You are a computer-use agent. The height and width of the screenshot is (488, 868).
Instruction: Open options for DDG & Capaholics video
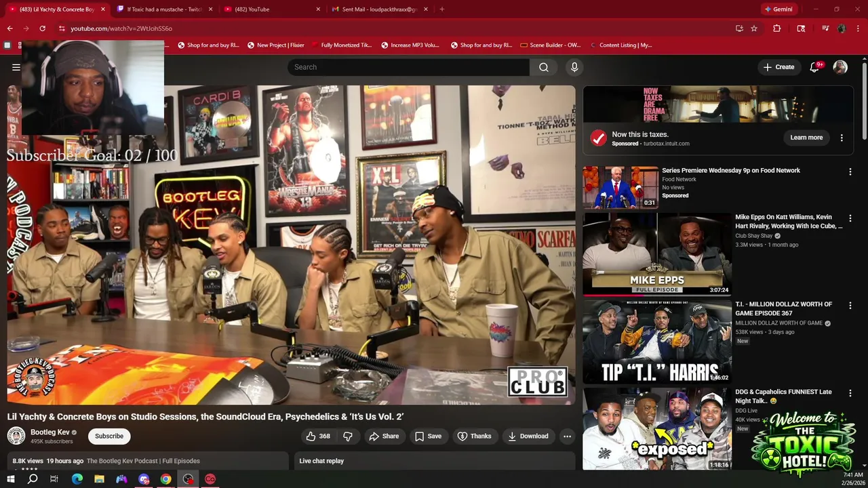coord(850,393)
